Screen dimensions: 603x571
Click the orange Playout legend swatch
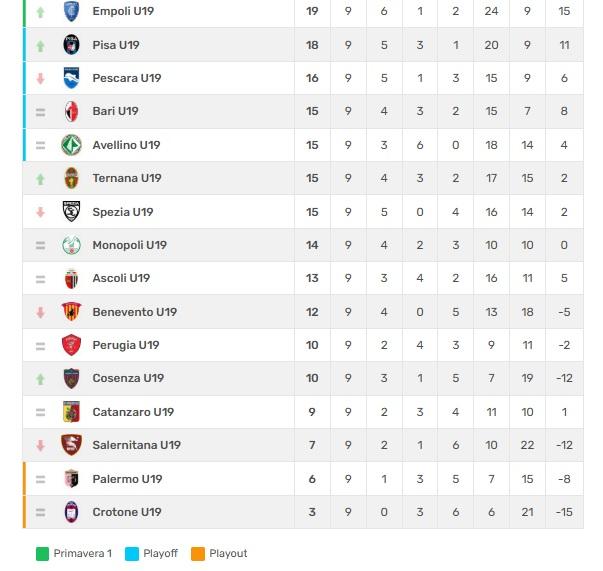point(198,554)
